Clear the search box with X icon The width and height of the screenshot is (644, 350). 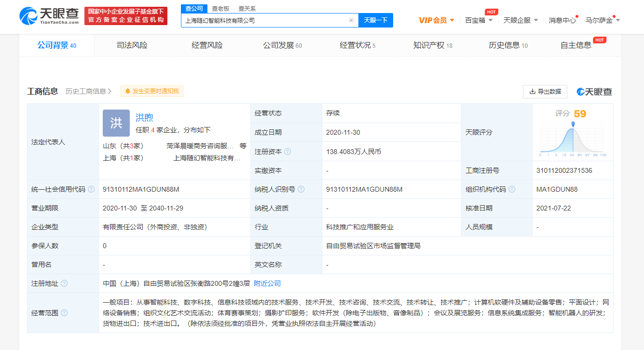click(351, 20)
